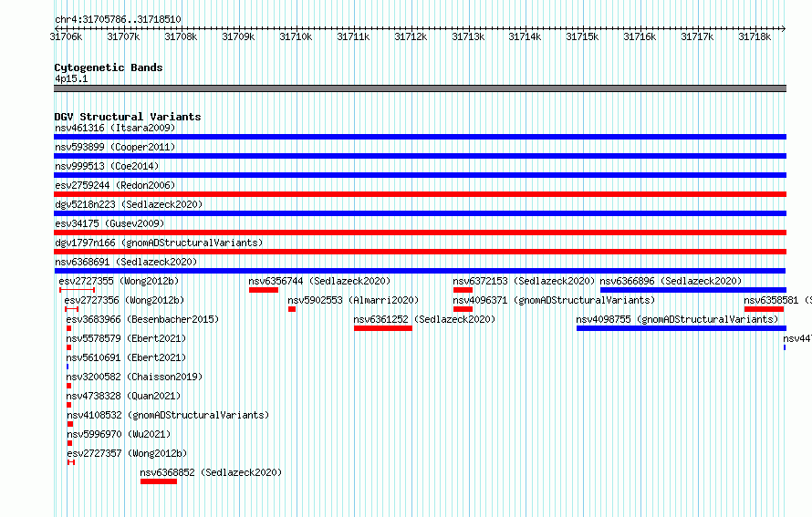Click nsv4738328 (Quan2021) label
Screen dimensions: 812x517
pos(123,396)
